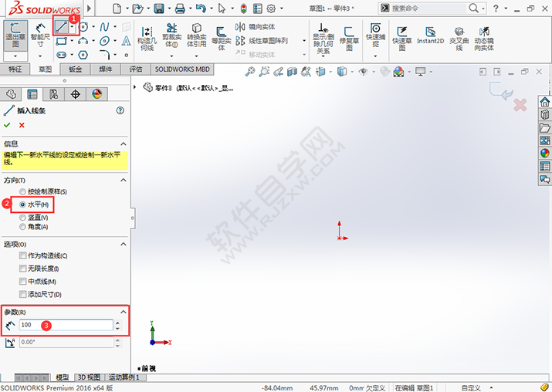
Task: Enable 添加尺寸(D) checkbox
Action: pyautogui.click(x=23, y=294)
